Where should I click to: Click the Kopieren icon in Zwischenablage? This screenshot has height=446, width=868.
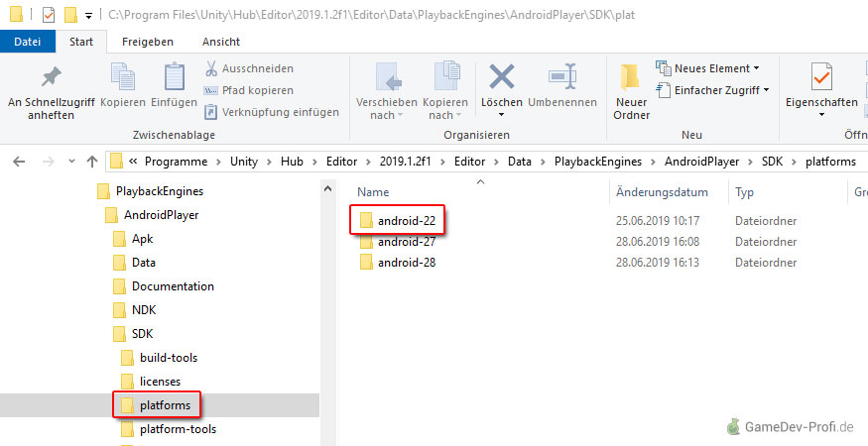click(x=123, y=77)
